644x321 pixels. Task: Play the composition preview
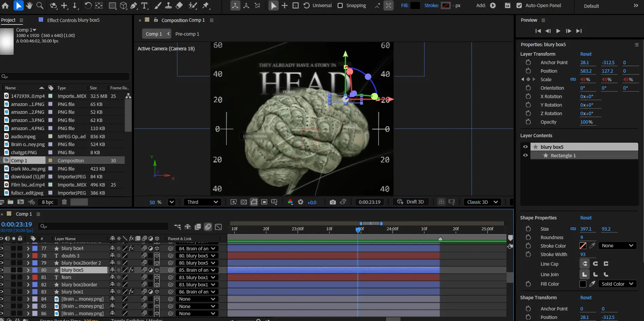coord(558,31)
